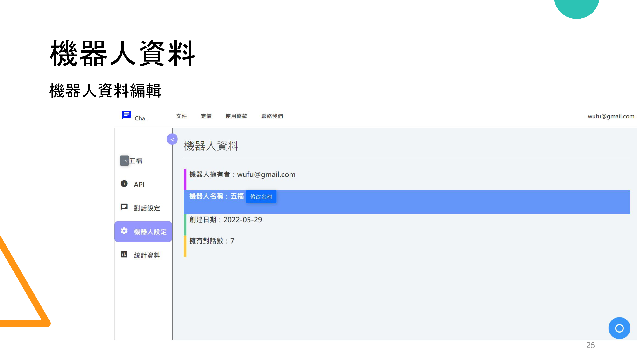
Task: Click the API info icon
Action: click(124, 184)
